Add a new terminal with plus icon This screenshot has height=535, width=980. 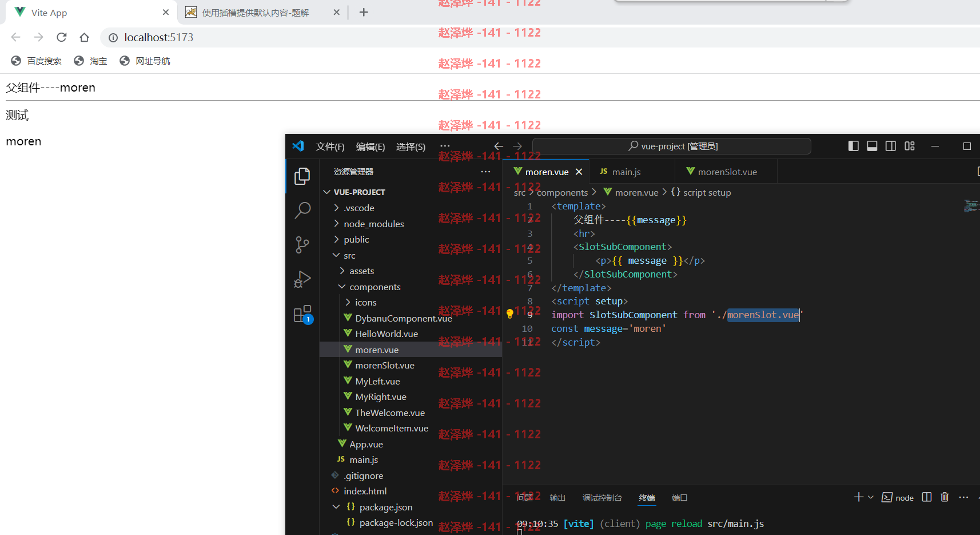tap(858, 497)
